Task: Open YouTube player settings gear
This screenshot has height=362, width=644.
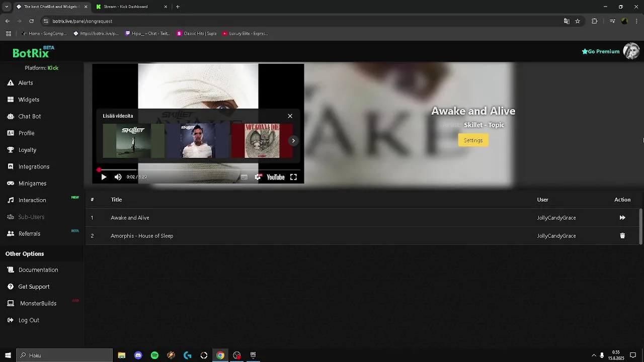Action: pos(258,177)
